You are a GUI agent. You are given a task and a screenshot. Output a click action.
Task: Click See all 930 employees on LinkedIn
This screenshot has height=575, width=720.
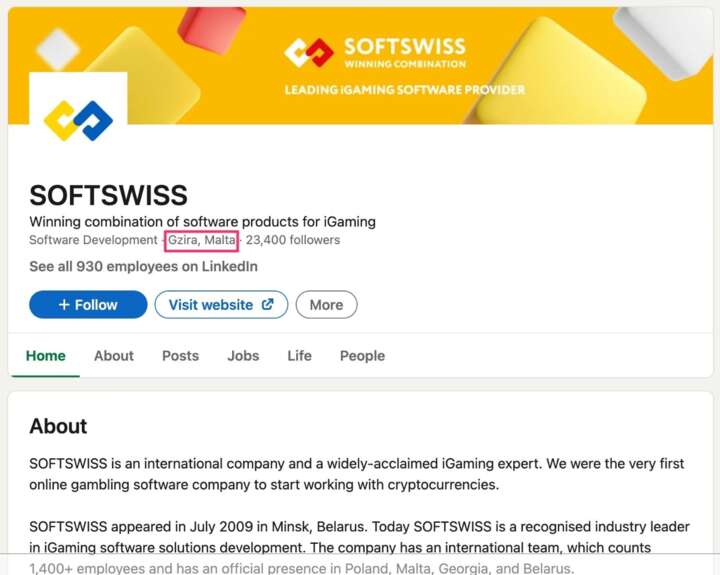(x=143, y=267)
